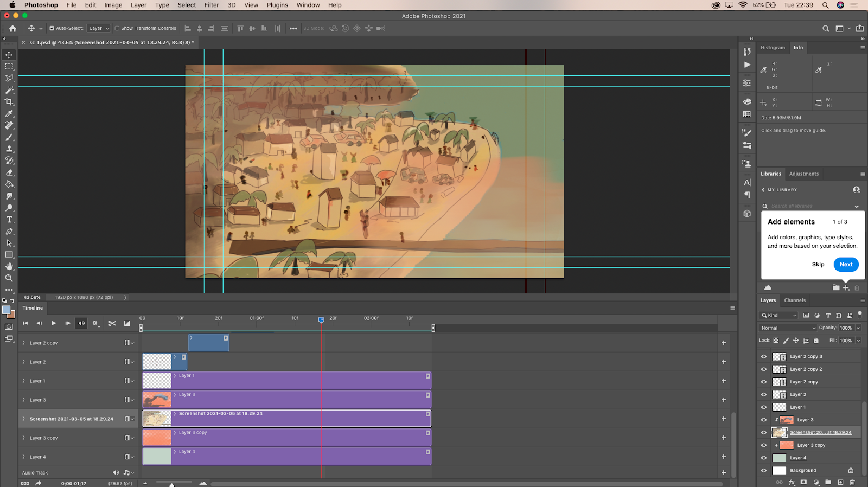Switch to the Histogram tab

click(773, 48)
